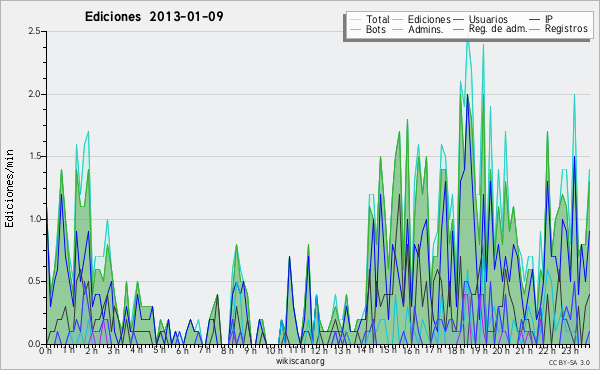
Task: Click the 0.5 y-axis value
Action: pyautogui.click(x=34, y=282)
